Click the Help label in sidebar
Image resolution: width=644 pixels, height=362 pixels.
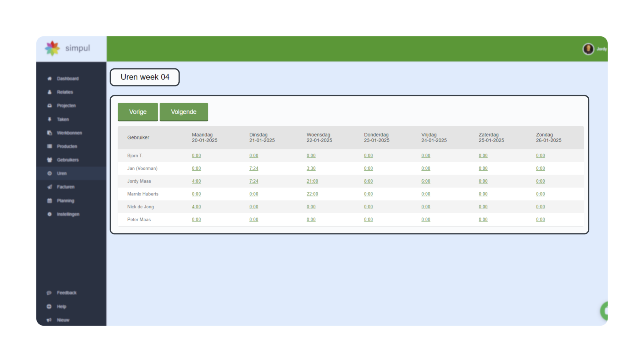tap(62, 307)
